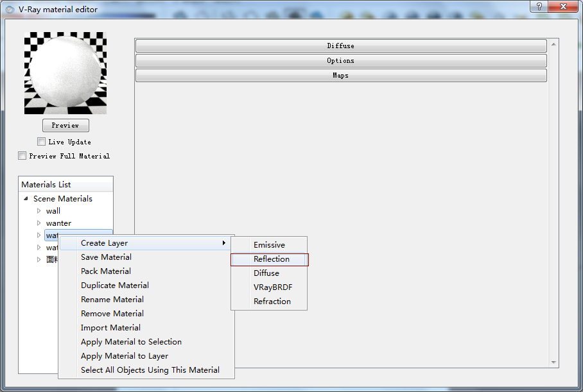Expand the wanter material arrow

[x=39, y=223]
